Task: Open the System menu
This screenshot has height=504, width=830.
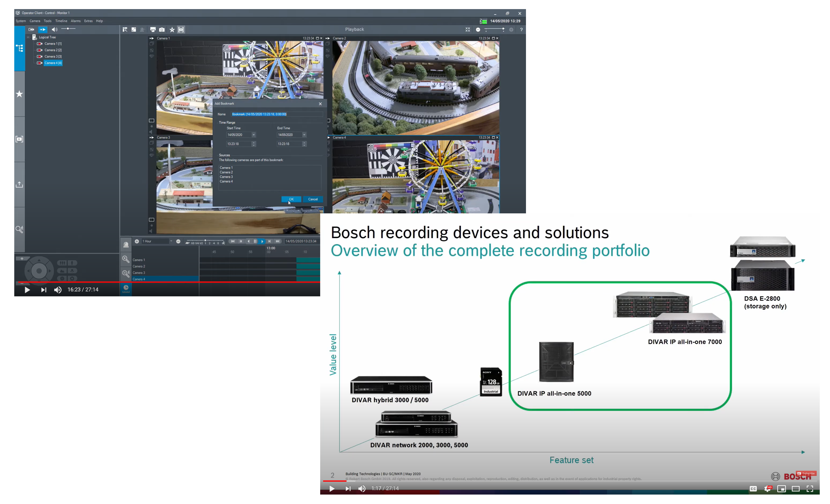Action: pos(20,21)
